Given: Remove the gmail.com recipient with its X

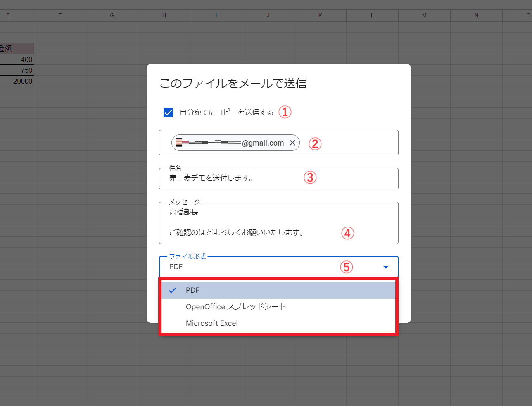Looking at the screenshot, I should point(292,143).
